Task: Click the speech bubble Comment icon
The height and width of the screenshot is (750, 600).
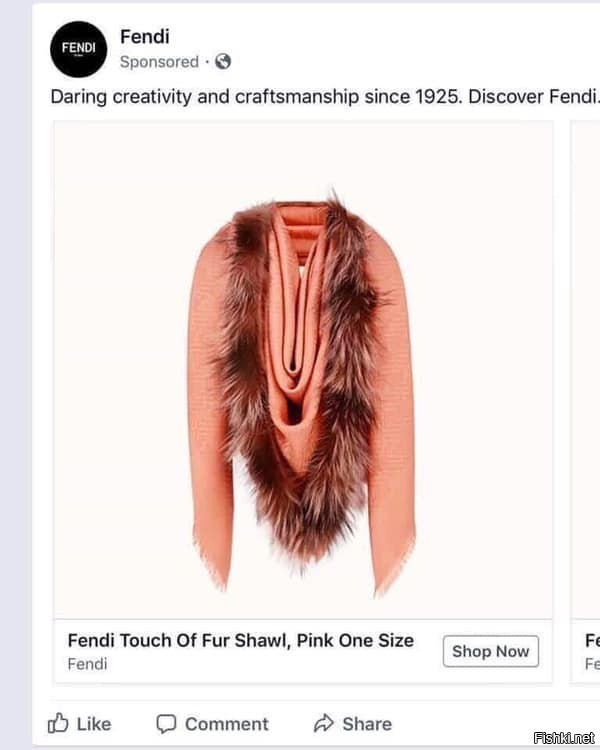Action: click(x=166, y=724)
